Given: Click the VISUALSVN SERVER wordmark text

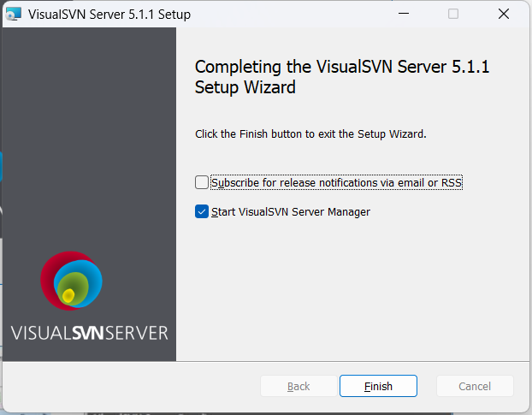Looking at the screenshot, I should 89,332.
